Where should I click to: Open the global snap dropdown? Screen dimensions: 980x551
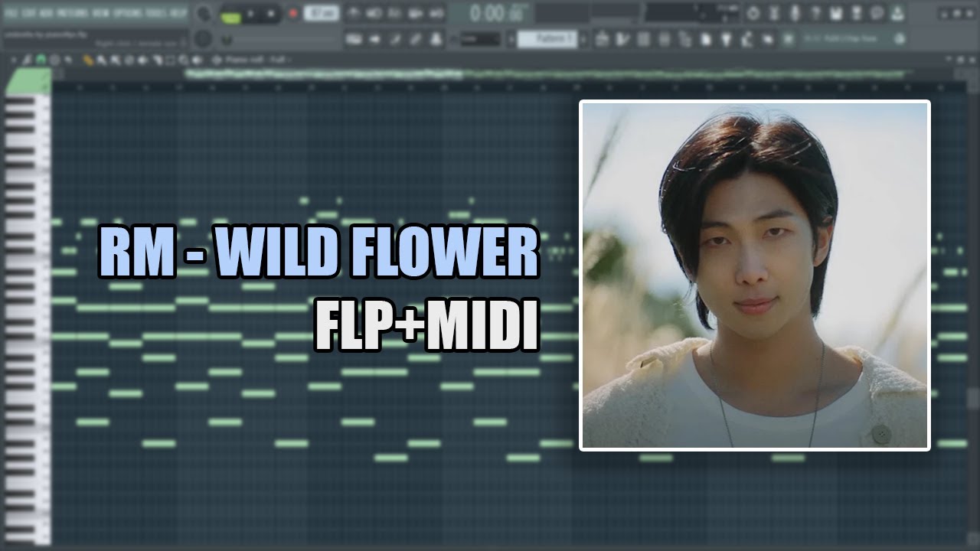point(480,39)
